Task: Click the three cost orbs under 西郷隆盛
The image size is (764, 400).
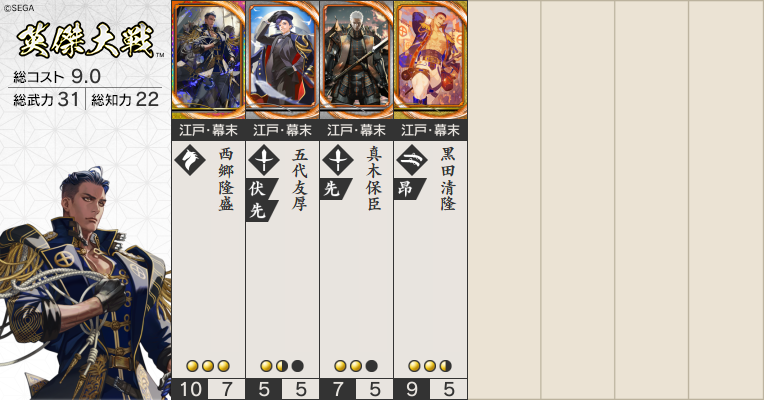Action: [208, 366]
